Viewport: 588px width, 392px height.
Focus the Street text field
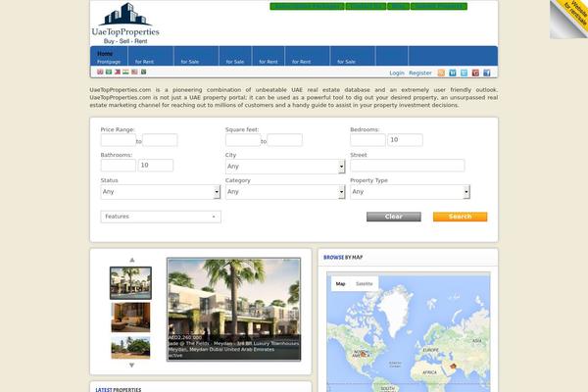(408, 166)
